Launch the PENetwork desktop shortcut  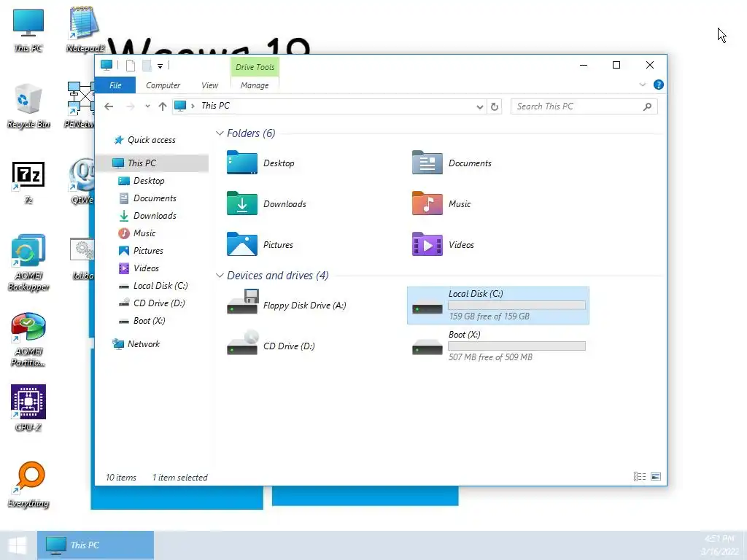pos(80,106)
